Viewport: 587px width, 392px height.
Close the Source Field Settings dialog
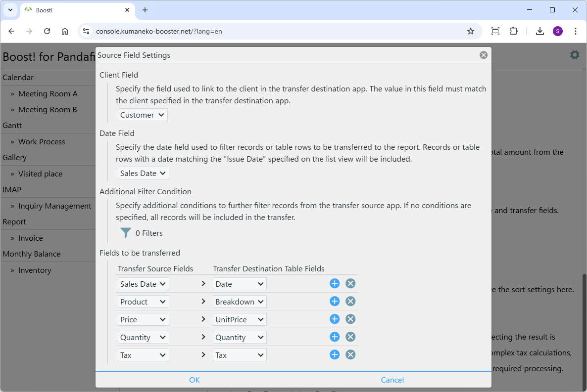click(484, 55)
